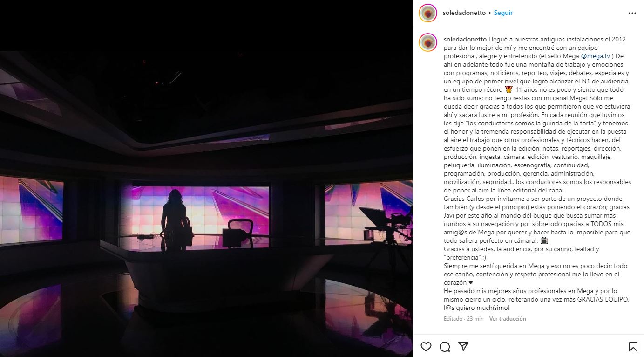
Task: Save the post with the bookmark icon
Action: tap(633, 346)
